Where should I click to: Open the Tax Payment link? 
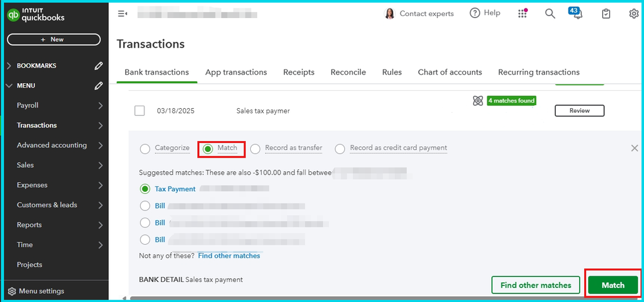(x=175, y=189)
